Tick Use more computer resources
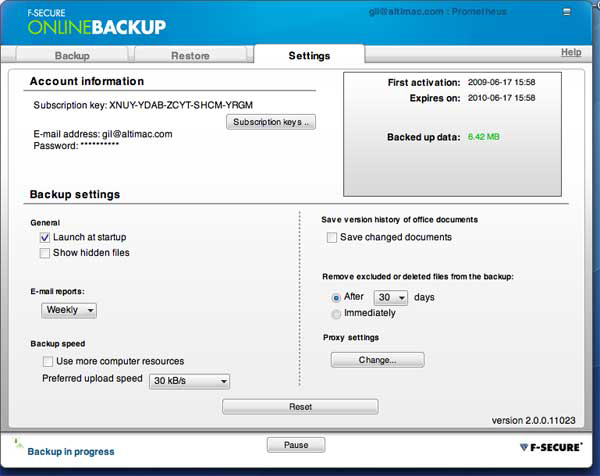The width and height of the screenshot is (600, 476). 48,362
